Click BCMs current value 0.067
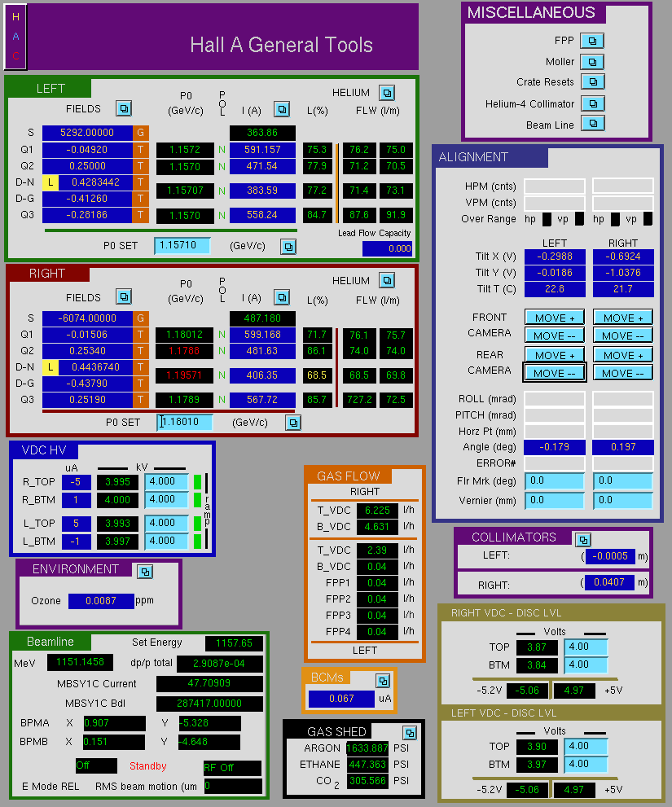The image size is (672, 807). [341, 699]
